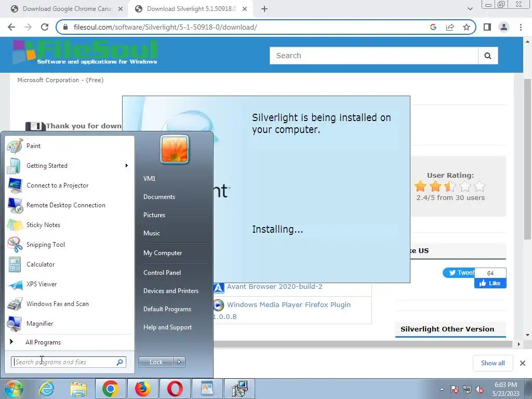Focus the Search programs and files box
532x399 pixels.
pyautogui.click(x=68, y=362)
